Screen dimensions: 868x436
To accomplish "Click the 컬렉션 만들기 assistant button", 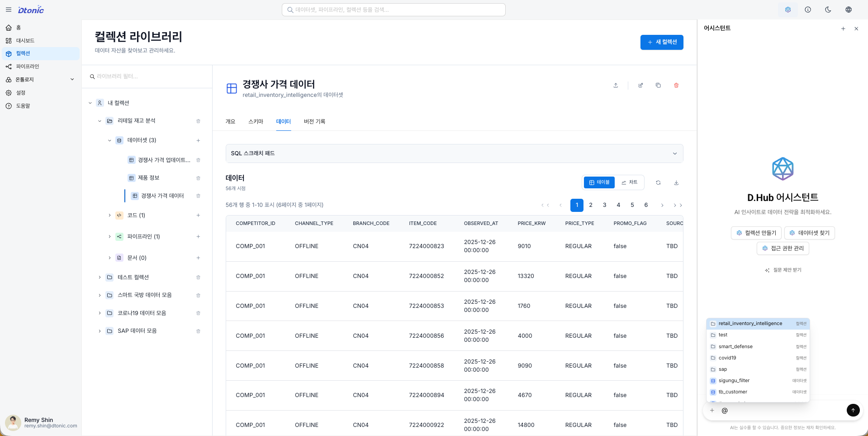I will (x=756, y=233).
